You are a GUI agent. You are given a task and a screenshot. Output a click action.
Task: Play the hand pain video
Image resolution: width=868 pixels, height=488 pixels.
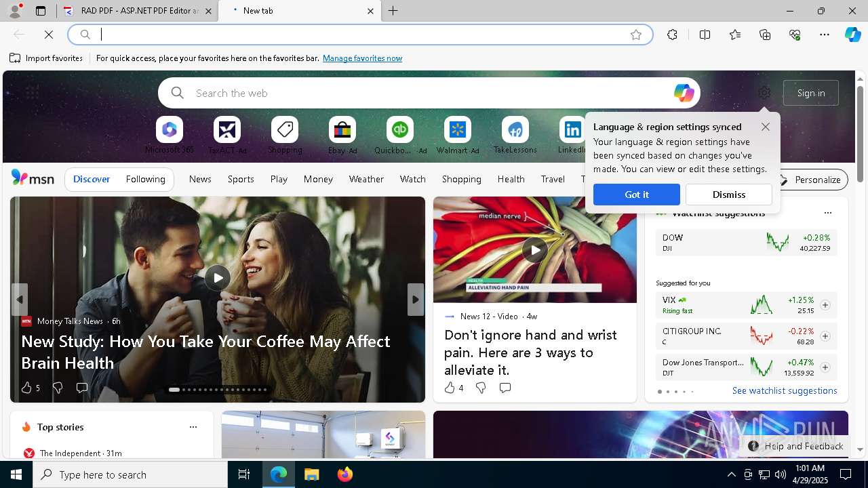535,250
